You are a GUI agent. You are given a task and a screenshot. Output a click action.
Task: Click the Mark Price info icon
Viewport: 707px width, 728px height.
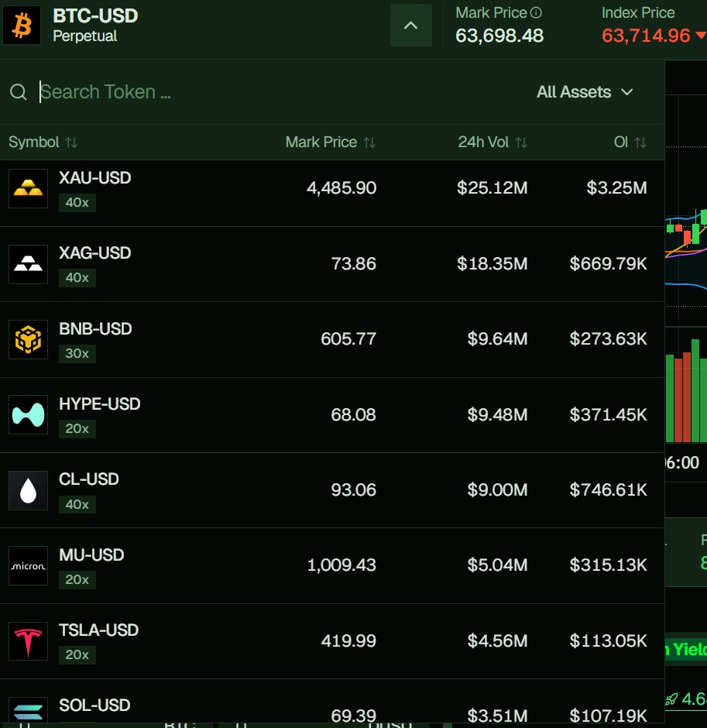point(536,13)
